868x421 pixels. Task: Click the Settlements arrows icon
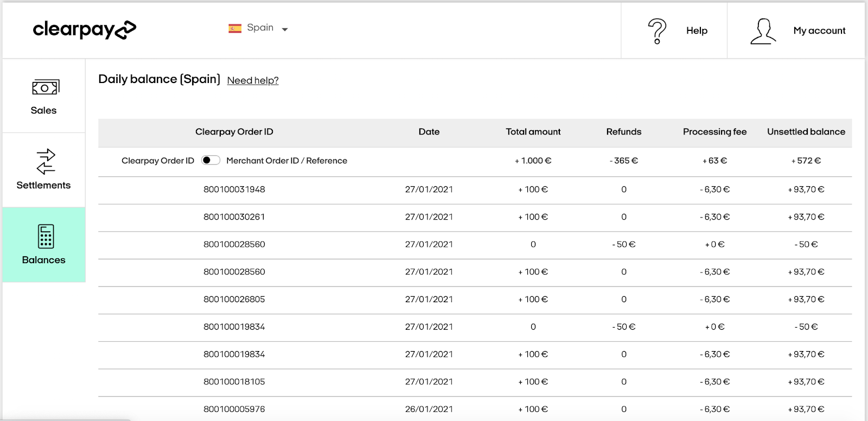pyautogui.click(x=46, y=161)
